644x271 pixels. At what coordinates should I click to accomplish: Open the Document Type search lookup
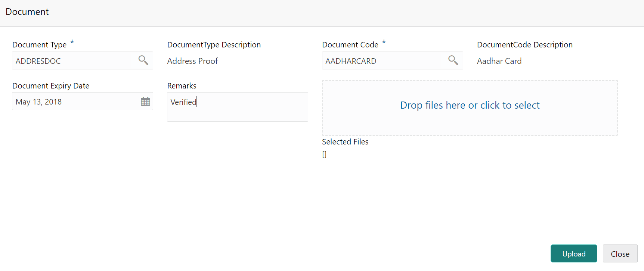(143, 60)
